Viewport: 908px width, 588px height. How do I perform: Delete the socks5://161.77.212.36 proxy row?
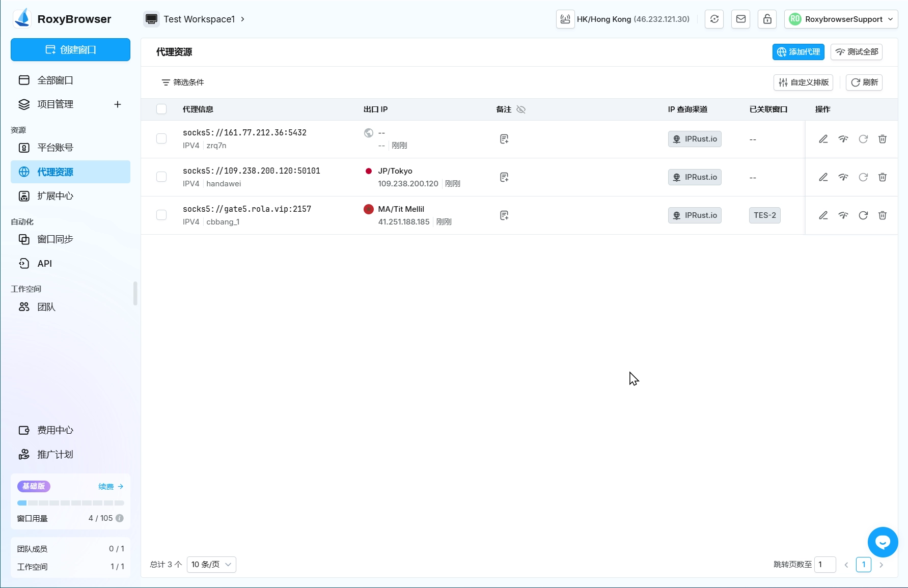tap(883, 139)
